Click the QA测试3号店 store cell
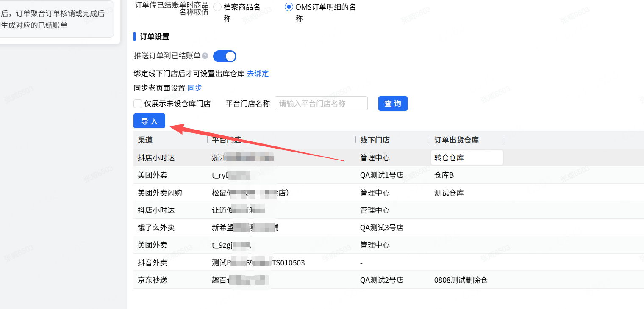The image size is (644, 309). (382, 228)
